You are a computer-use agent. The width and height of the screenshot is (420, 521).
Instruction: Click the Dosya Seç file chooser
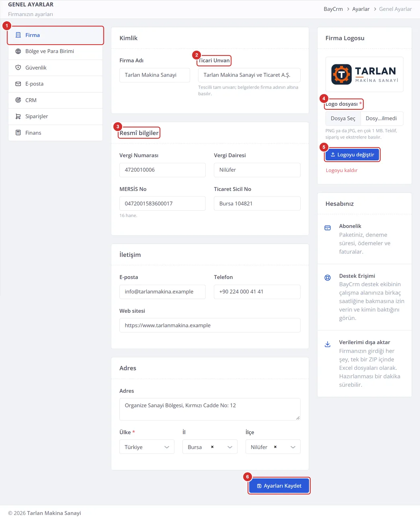[343, 119]
